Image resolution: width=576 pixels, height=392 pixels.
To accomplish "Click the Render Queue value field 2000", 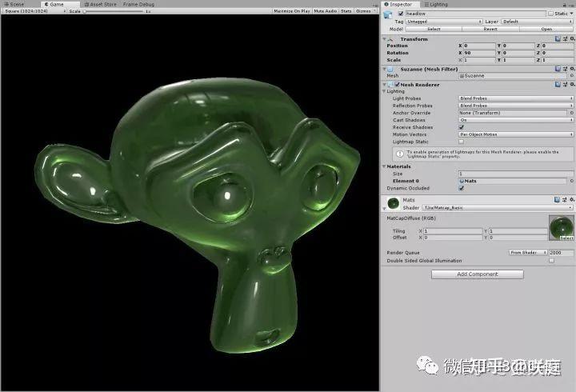I will click(561, 252).
